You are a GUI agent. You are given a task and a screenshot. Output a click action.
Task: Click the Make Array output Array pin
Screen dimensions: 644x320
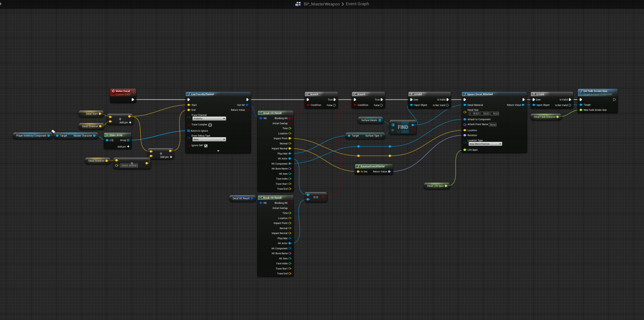tap(128, 140)
